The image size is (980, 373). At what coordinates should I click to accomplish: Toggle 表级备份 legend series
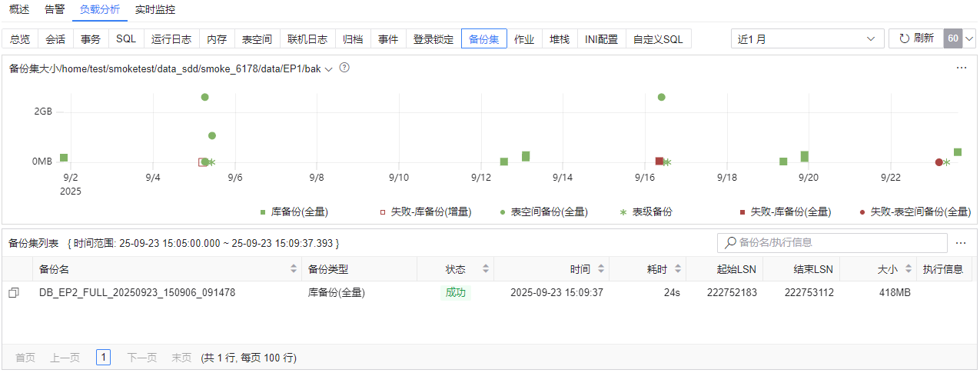[646, 211]
